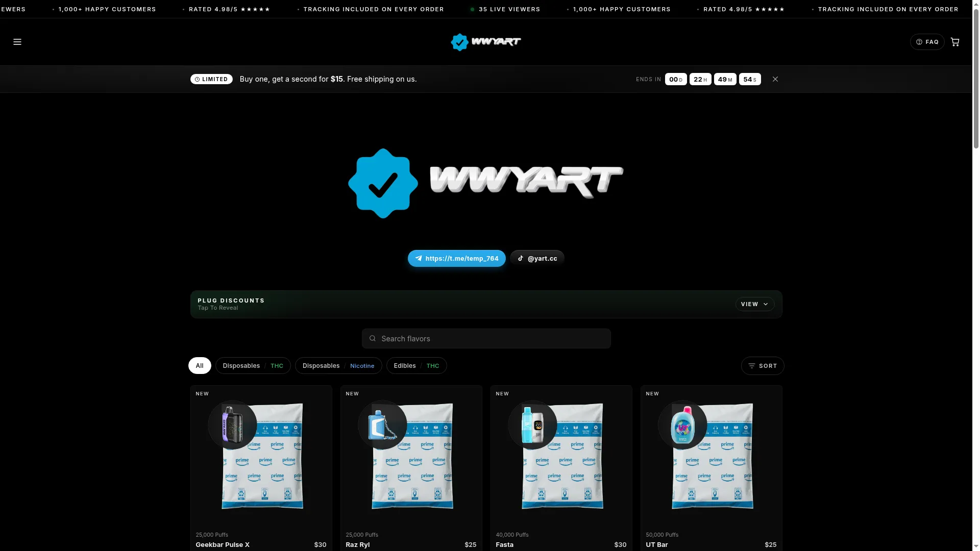Click the UT Bar product name
980x551 pixels.
click(656, 544)
